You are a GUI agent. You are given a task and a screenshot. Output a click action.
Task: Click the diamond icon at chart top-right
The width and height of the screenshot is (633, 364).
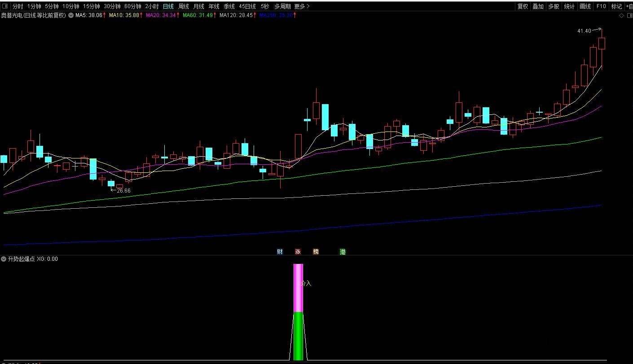[x=621, y=15]
